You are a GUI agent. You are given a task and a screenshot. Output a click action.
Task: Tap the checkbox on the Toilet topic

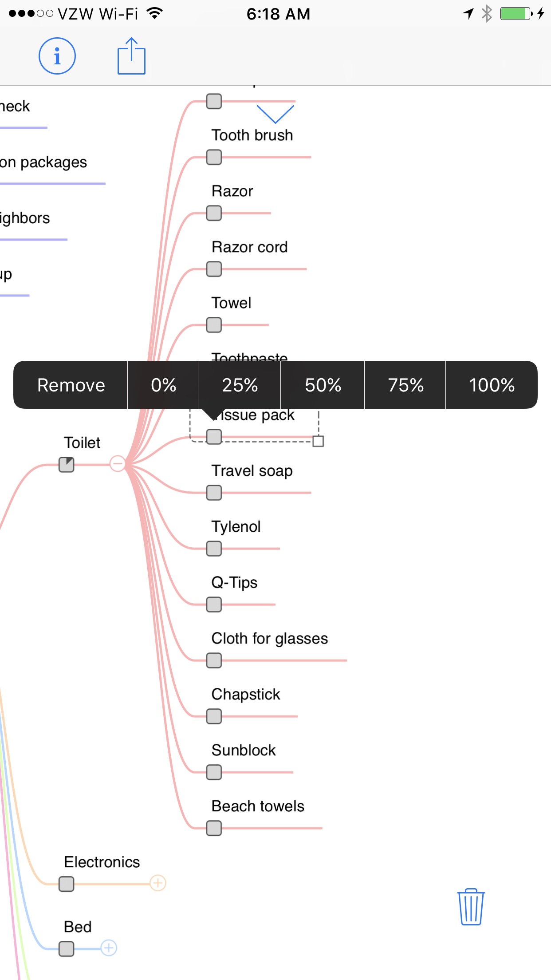point(66,464)
